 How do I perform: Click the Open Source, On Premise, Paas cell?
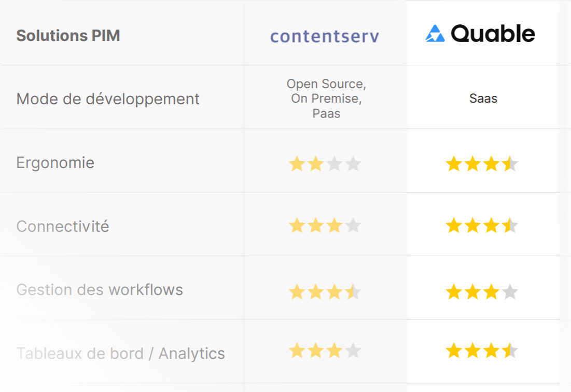click(326, 99)
